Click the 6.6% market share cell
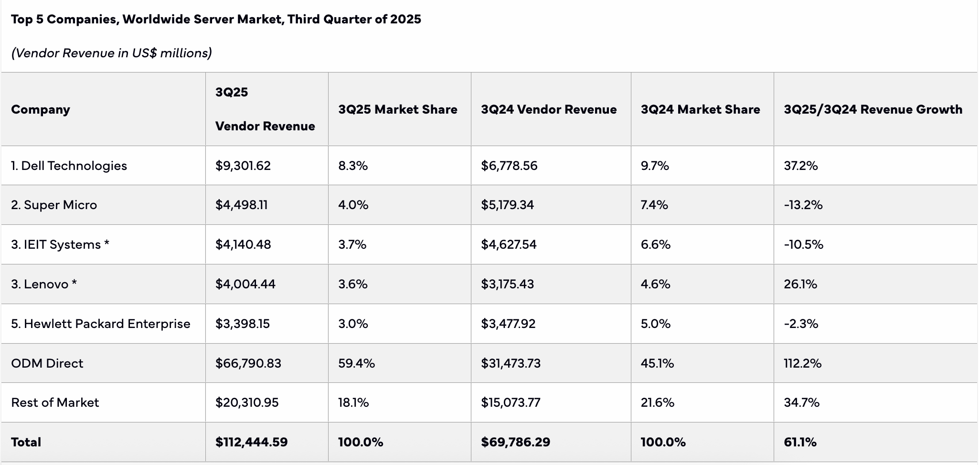 pyautogui.click(x=656, y=244)
